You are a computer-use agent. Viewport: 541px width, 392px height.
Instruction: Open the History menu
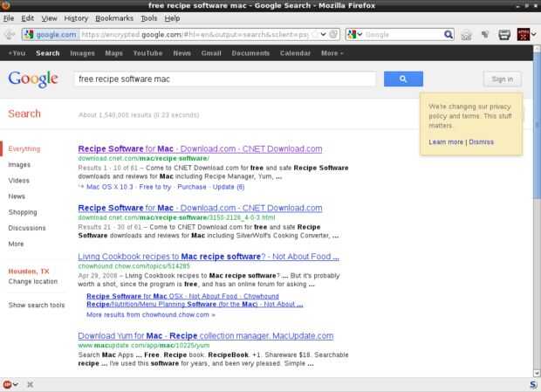tap(76, 18)
